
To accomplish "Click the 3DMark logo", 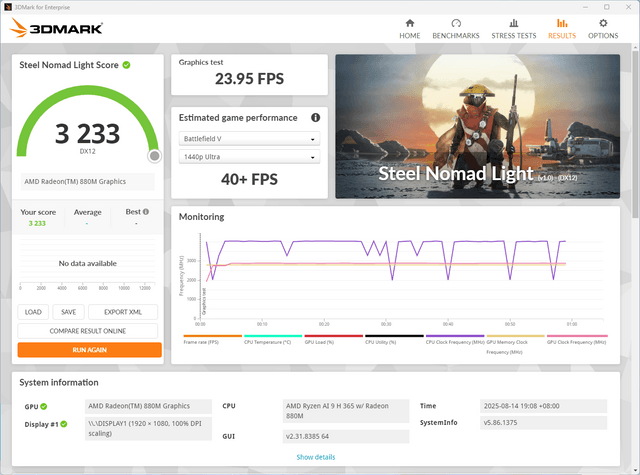I will tap(56, 28).
